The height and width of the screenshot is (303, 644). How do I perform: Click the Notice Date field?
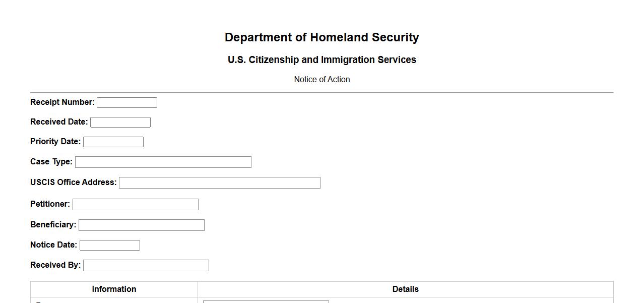click(x=110, y=246)
